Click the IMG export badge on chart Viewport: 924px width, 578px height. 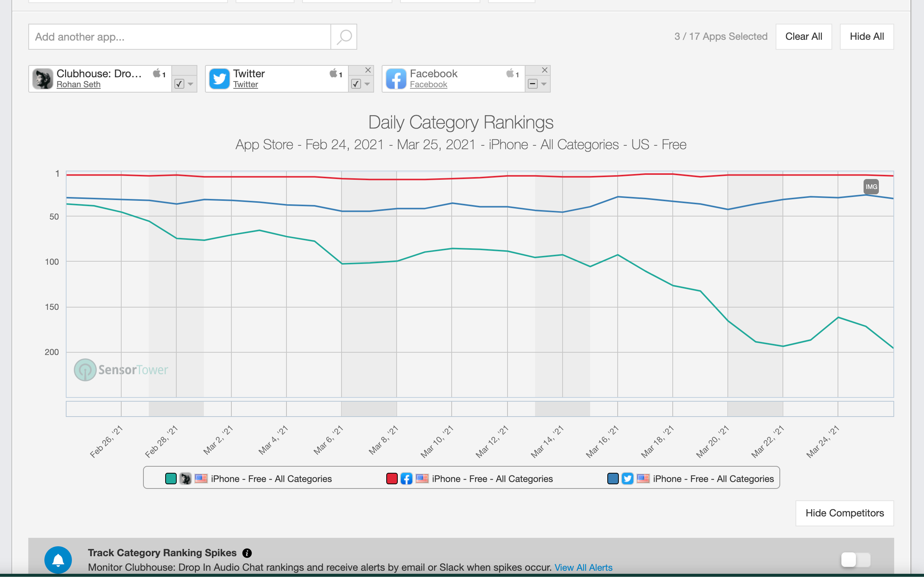(871, 187)
